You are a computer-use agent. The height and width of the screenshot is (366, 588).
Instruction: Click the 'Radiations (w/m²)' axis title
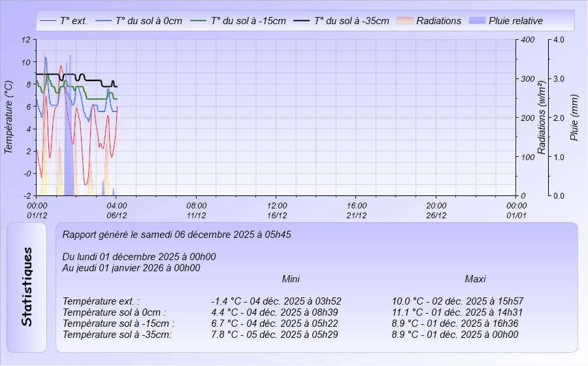(x=541, y=118)
